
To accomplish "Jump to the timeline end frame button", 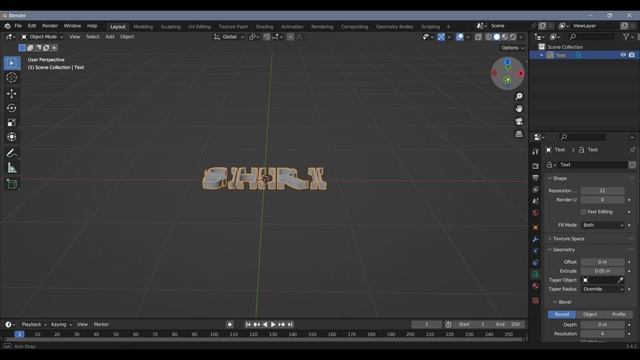I will click(290, 324).
